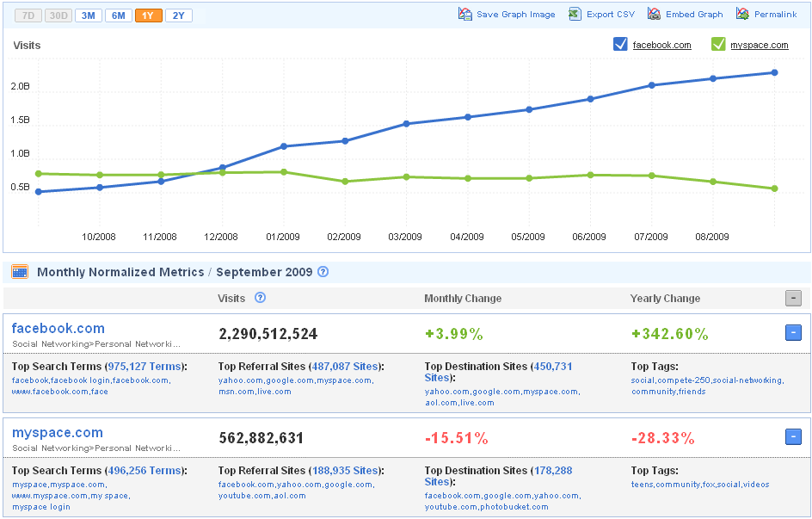This screenshot has width=812, height=519.
Task: Select the 1Y time range
Action: coord(149,15)
